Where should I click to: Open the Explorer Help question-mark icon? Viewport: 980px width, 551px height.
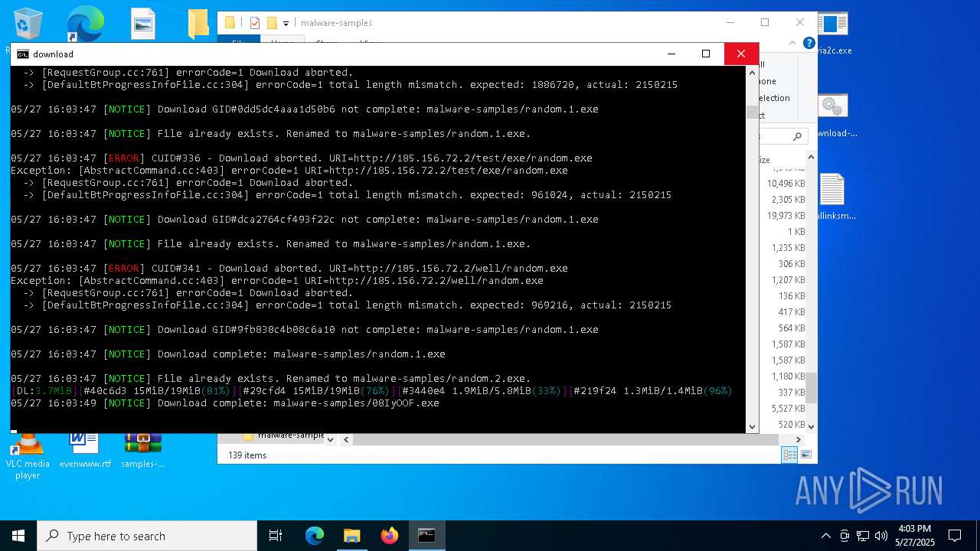coord(808,43)
